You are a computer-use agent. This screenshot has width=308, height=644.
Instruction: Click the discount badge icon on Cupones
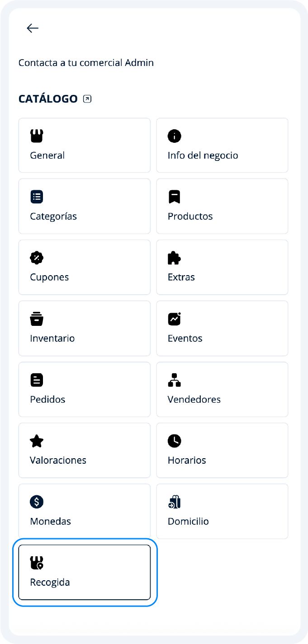tap(37, 258)
